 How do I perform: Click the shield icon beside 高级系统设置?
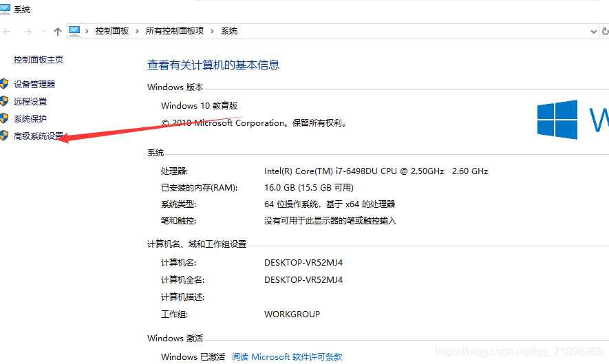click(4, 135)
